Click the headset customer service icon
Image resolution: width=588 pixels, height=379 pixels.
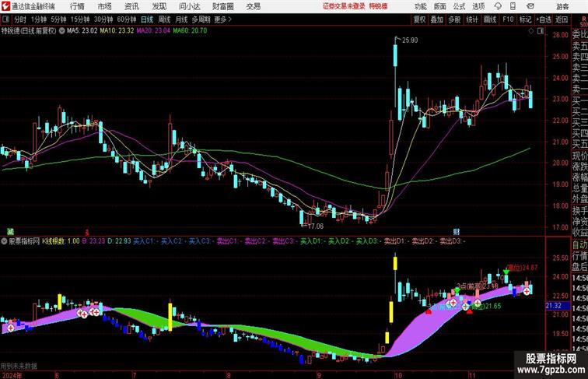tap(498, 6)
